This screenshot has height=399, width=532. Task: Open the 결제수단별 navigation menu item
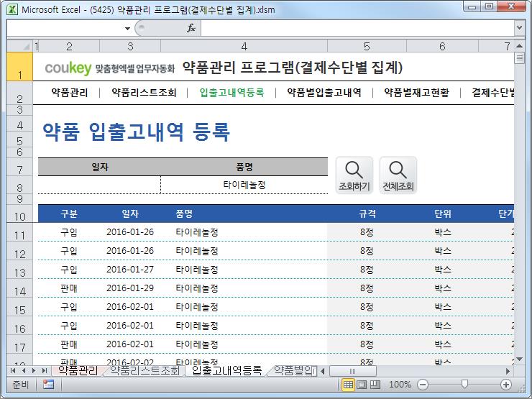click(492, 92)
